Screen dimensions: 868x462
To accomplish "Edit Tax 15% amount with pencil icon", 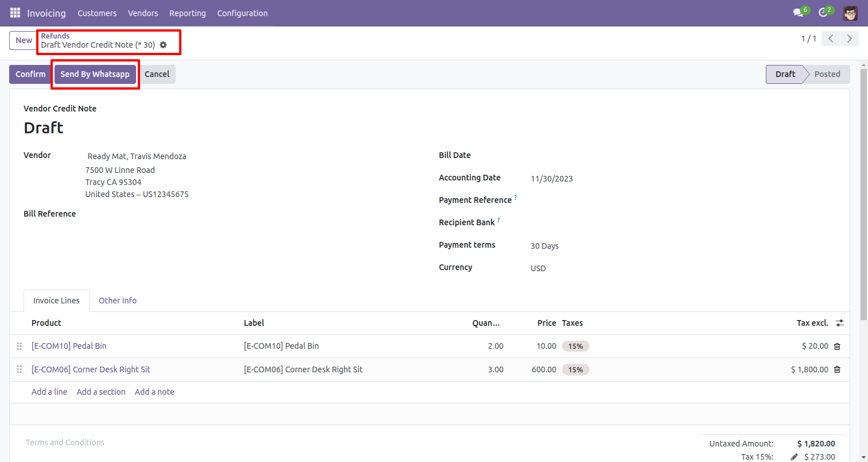I will [x=795, y=457].
